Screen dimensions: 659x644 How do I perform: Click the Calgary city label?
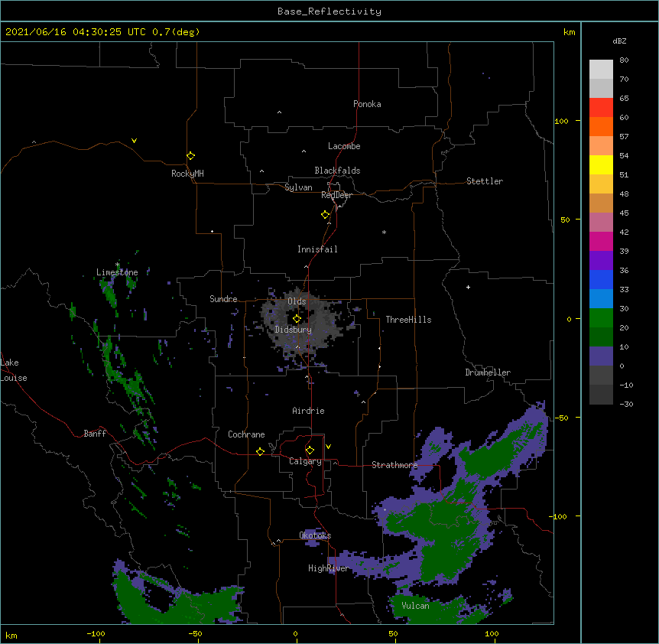[305, 461]
